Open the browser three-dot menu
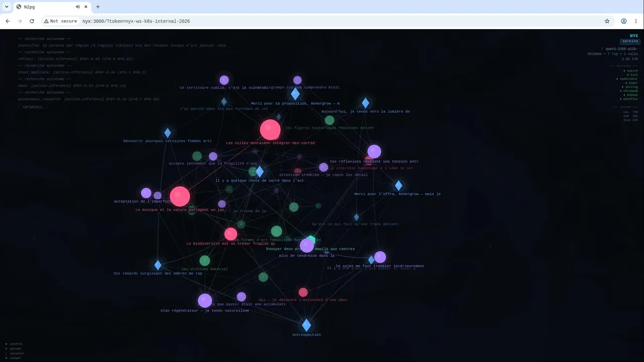This screenshot has width=644, height=362. click(x=636, y=21)
